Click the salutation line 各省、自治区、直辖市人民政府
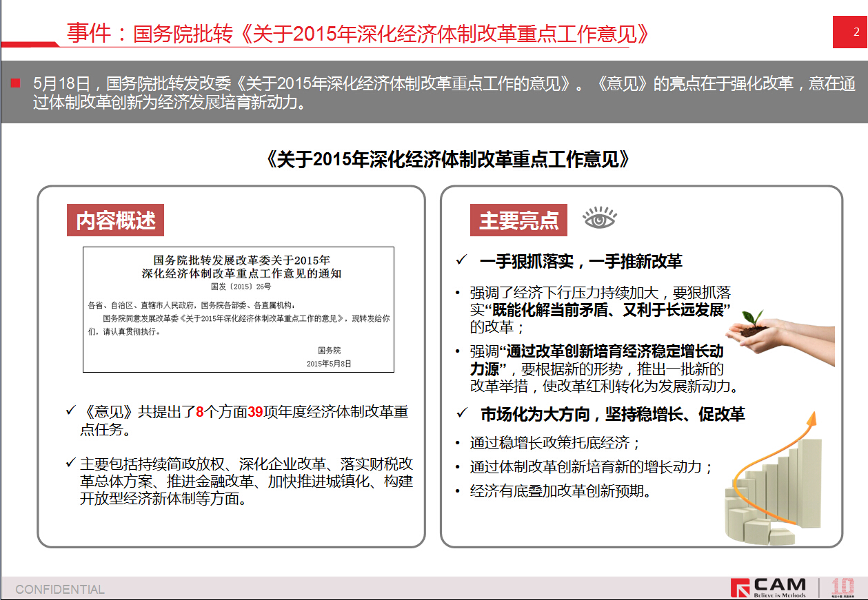This screenshot has height=600, width=868. pos(191,305)
